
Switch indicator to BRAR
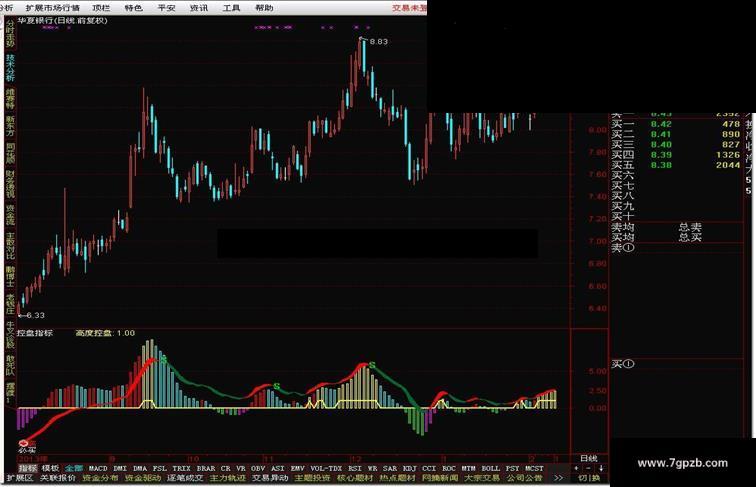[206, 468]
